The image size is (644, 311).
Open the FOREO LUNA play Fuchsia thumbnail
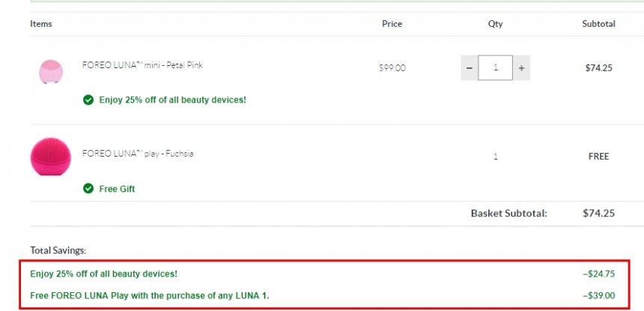coord(50,157)
